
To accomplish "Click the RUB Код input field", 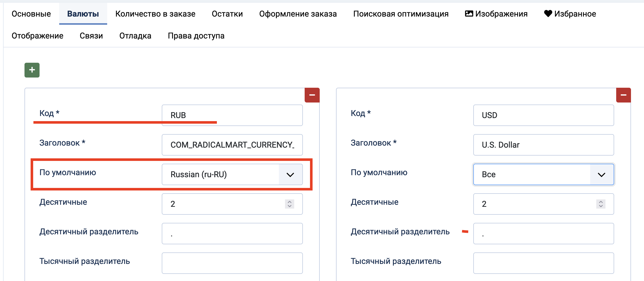I will pos(232,115).
